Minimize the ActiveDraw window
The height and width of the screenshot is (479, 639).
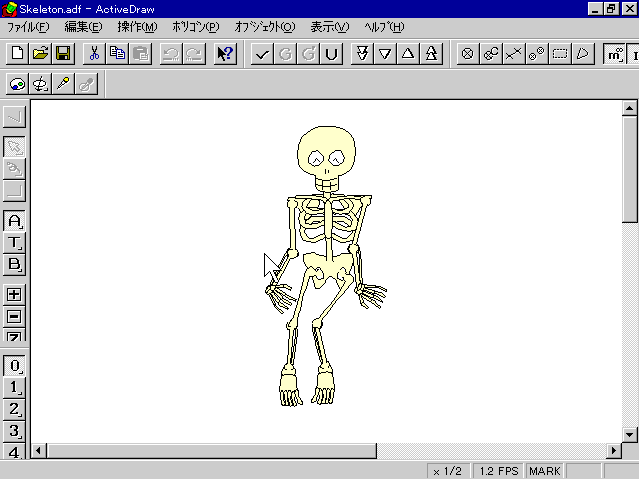tap(595, 9)
